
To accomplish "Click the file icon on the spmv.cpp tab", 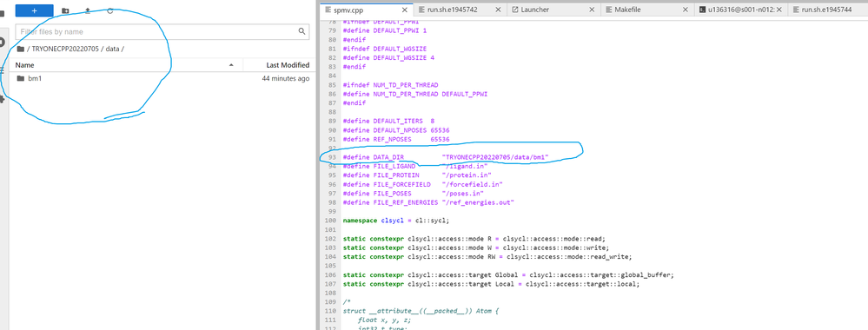I will [328, 10].
